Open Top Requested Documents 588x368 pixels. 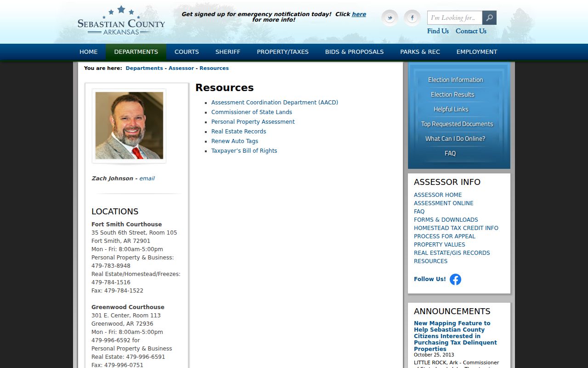coord(457,124)
